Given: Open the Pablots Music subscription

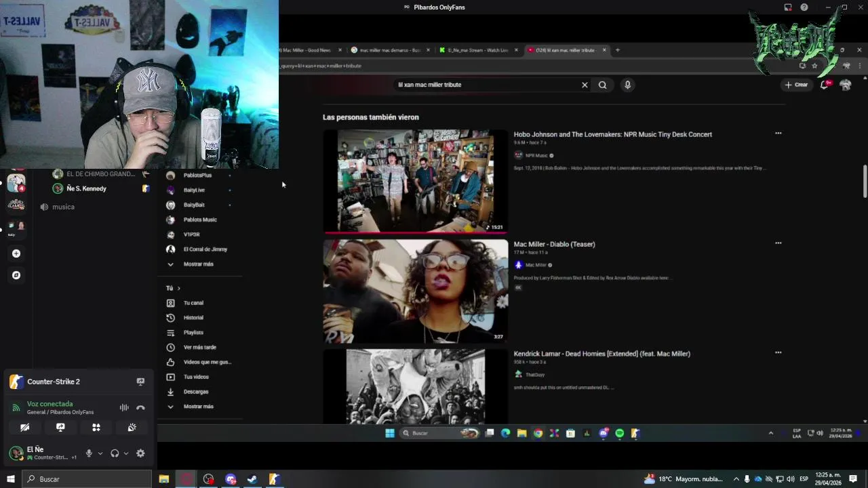Looking at the screenshot, I should point(199,220).
